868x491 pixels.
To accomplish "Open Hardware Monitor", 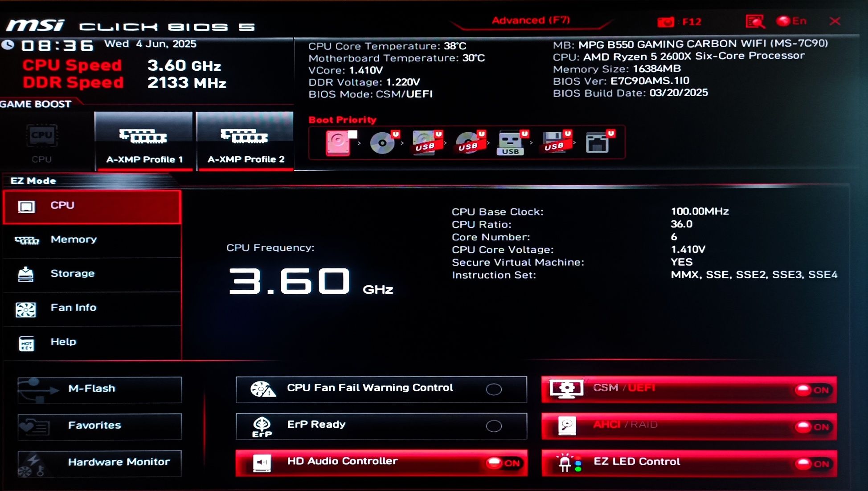I will [99, 463].
